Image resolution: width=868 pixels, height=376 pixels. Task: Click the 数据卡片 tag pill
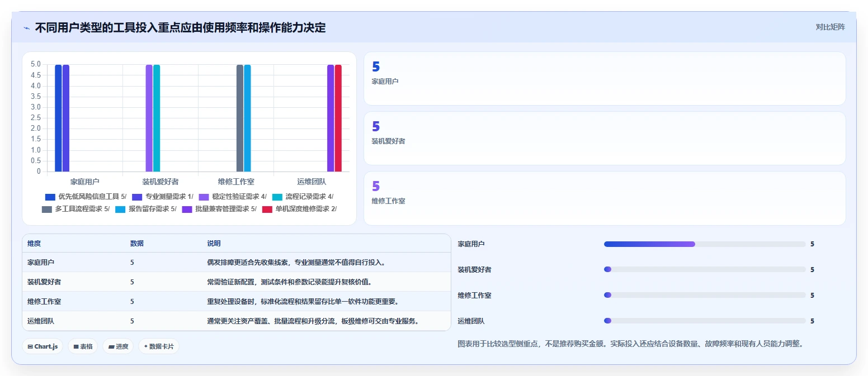tap(159, 346)
